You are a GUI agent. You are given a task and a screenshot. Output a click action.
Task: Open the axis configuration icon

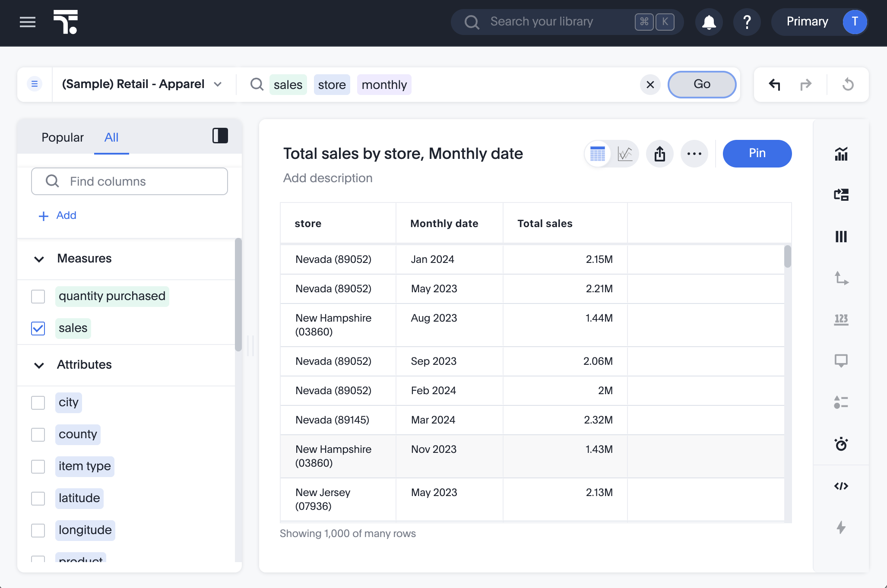tap(841, 278)
